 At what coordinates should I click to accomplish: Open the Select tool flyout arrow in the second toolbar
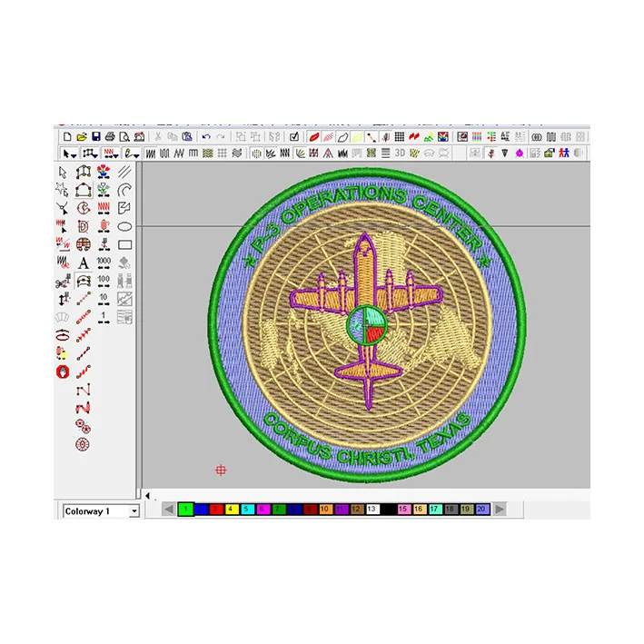tap(74, 155)
